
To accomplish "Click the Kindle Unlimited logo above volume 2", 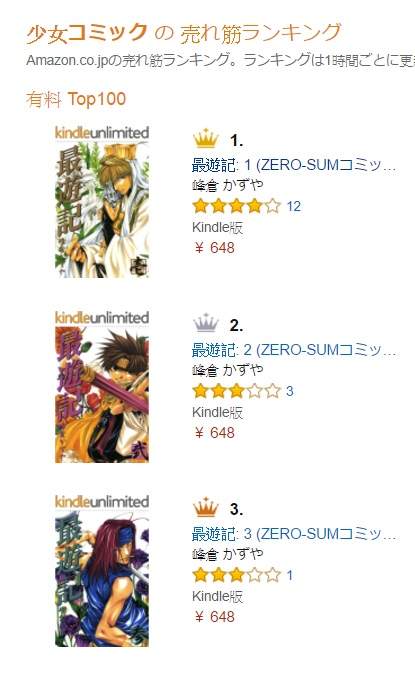I will pyautogui.click(x=102, y=318).
